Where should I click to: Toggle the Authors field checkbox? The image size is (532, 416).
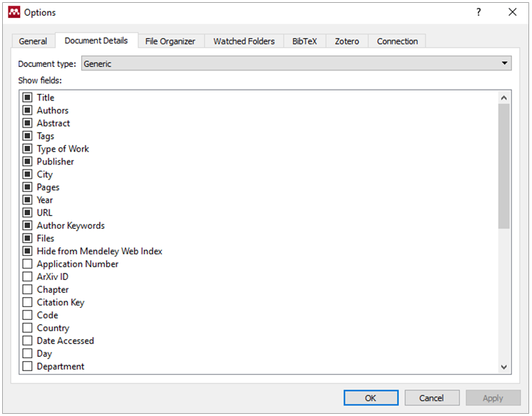[27, 110]
